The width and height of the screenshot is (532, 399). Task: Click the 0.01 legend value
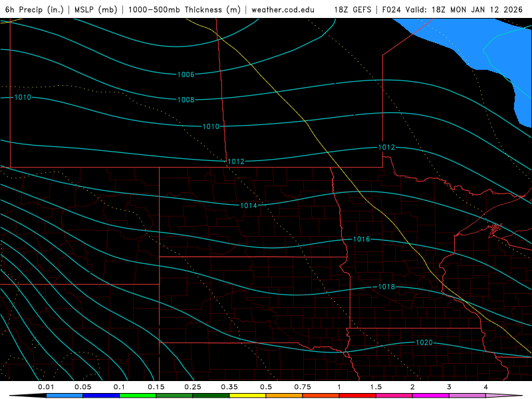46,387
